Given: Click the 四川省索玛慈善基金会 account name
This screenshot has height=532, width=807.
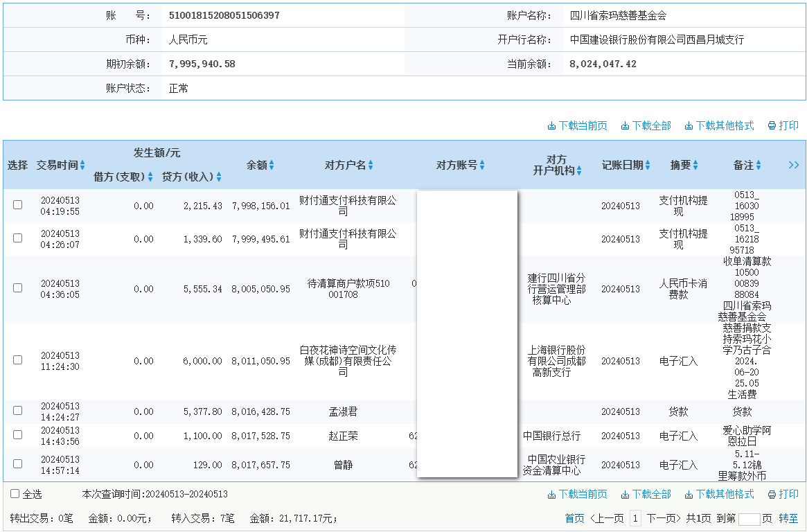Looking at the screenshot, I should pos(618,15).
